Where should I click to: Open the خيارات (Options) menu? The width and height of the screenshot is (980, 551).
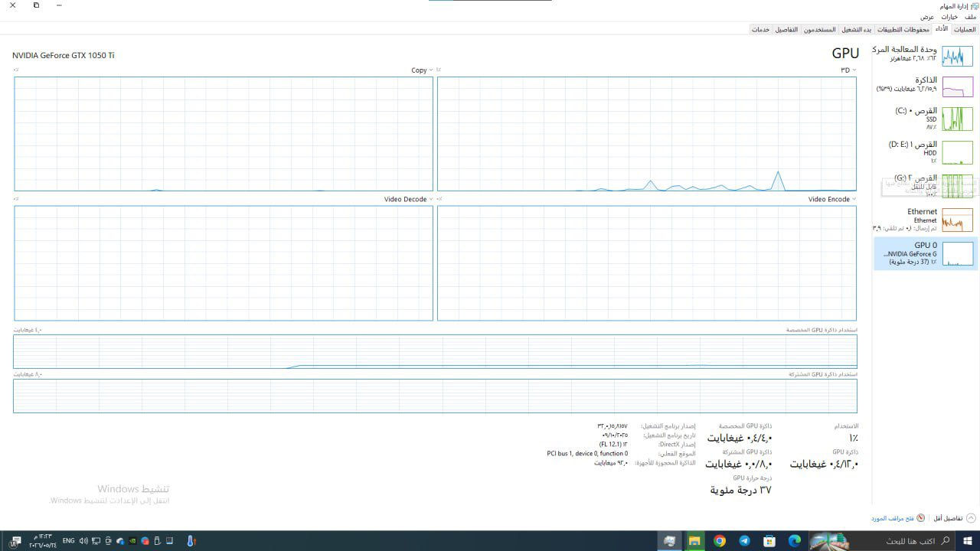[x=949, y=17]
